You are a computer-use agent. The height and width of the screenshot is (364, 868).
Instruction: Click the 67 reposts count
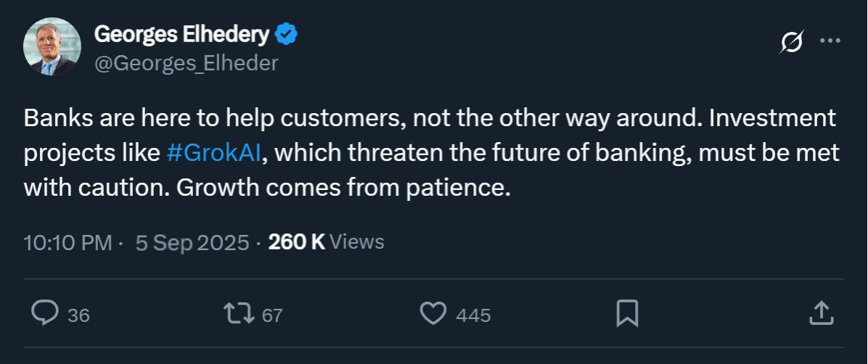(x=271, y=315)
